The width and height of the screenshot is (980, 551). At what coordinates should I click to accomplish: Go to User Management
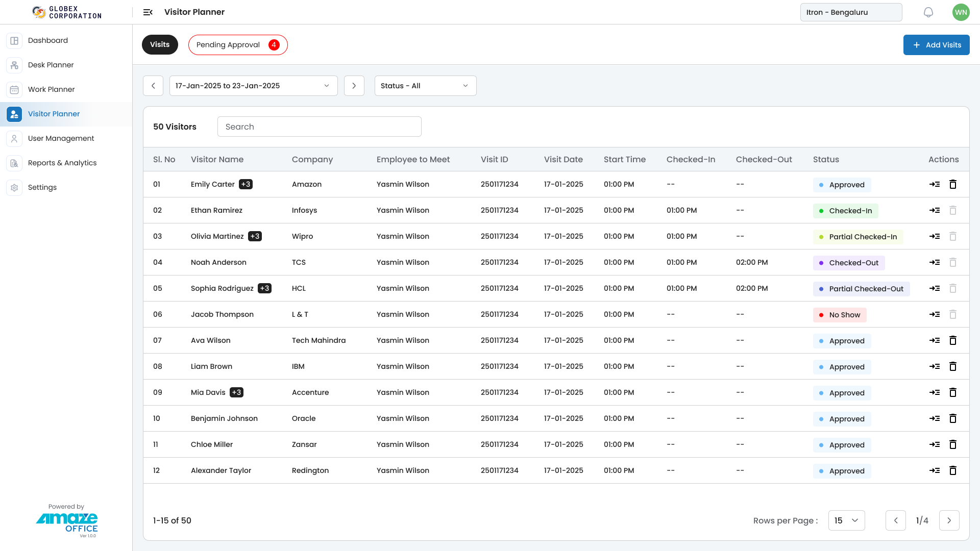click(x=61, y=138)
